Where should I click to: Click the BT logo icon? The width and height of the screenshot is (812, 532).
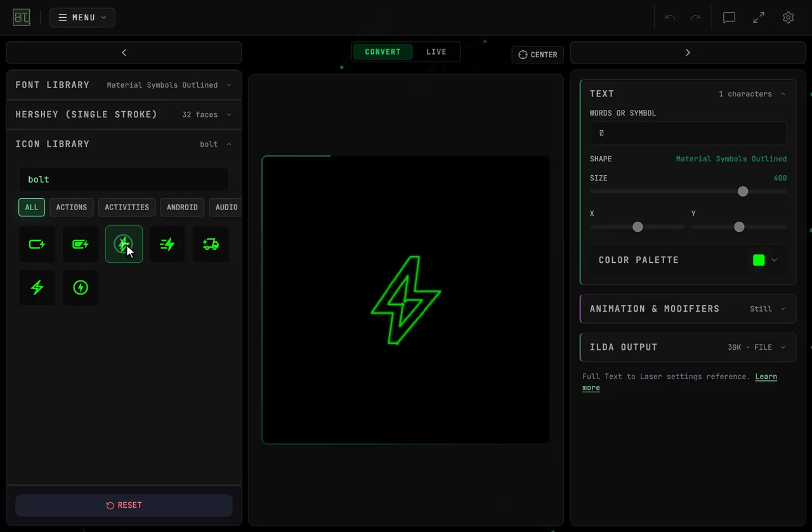tap(22, 17)
